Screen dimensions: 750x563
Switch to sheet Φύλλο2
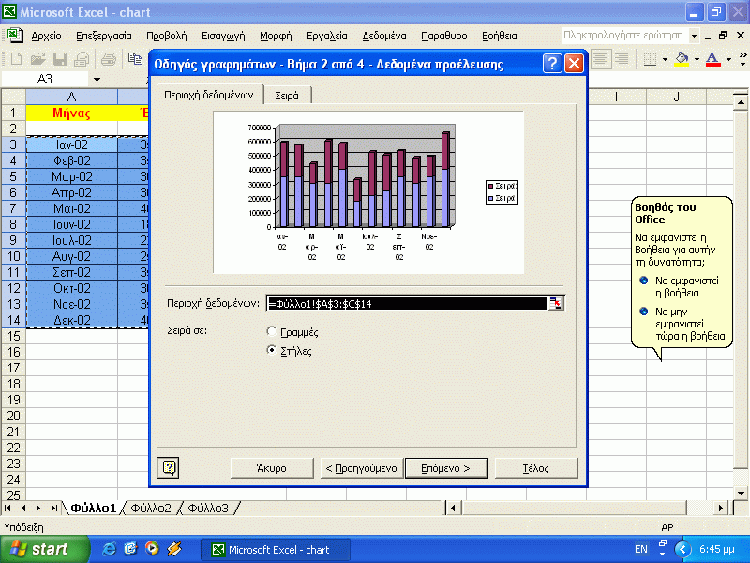click(x=151, y=508)
